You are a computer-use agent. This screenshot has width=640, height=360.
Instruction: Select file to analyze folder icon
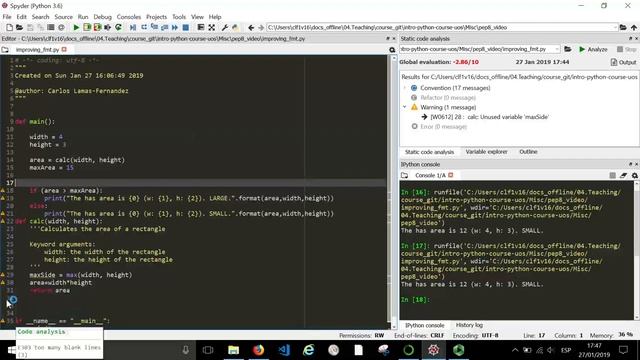(568, 49)
